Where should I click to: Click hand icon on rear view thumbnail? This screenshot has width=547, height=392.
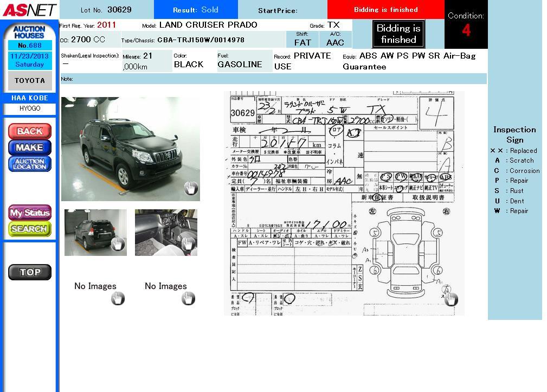pos(118,244)
